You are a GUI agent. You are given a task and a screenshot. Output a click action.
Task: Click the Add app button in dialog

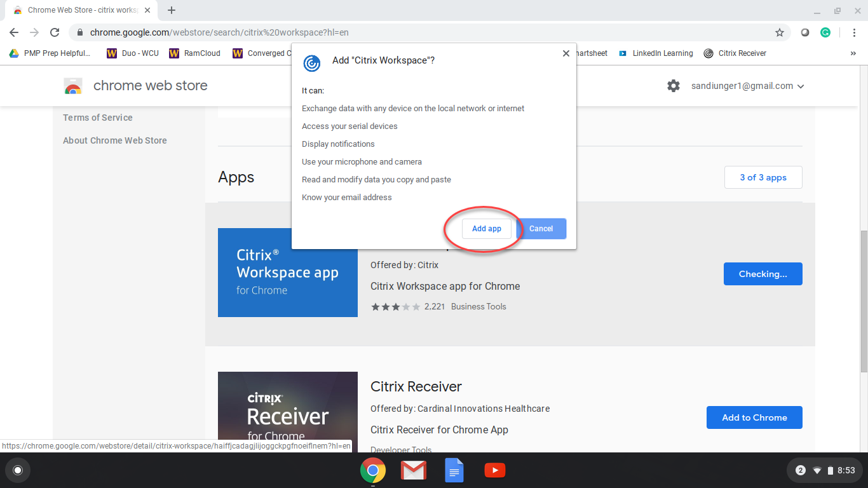486,229
